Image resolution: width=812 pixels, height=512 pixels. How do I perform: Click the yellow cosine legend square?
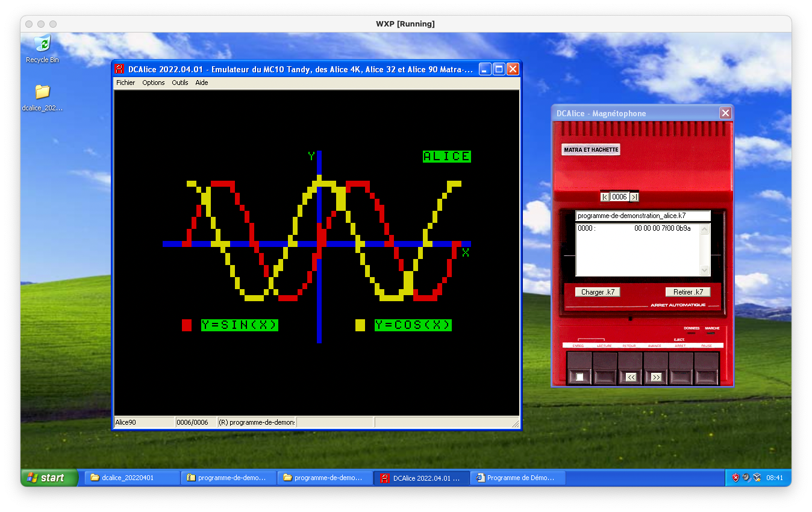pyautogui.click(x=360, y=325)
